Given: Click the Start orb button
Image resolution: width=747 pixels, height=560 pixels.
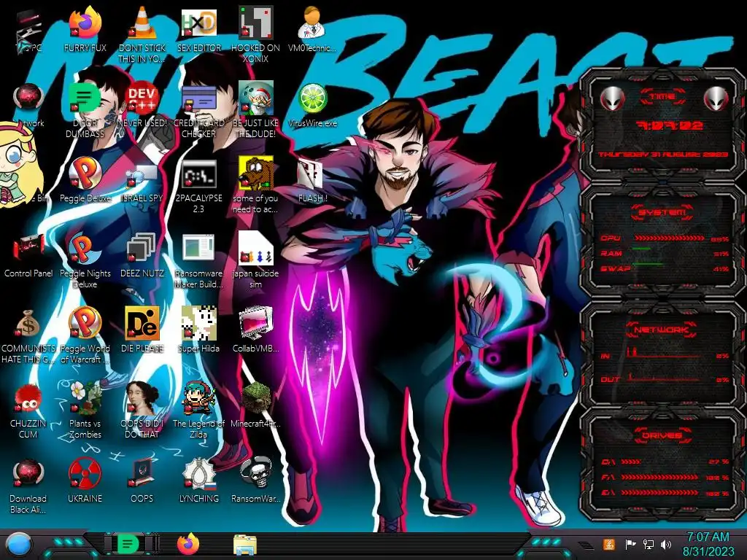Looking at the screenshot, I should click(18, 545).
